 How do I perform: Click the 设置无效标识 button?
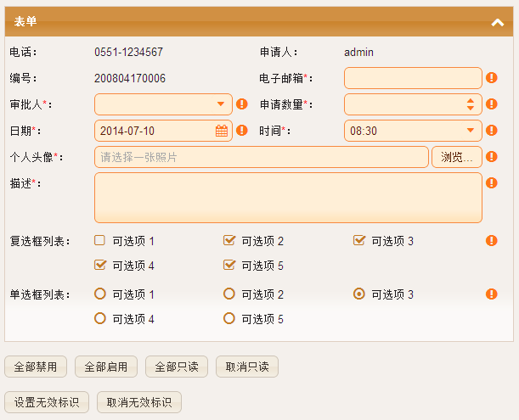[x=47, y=402]
